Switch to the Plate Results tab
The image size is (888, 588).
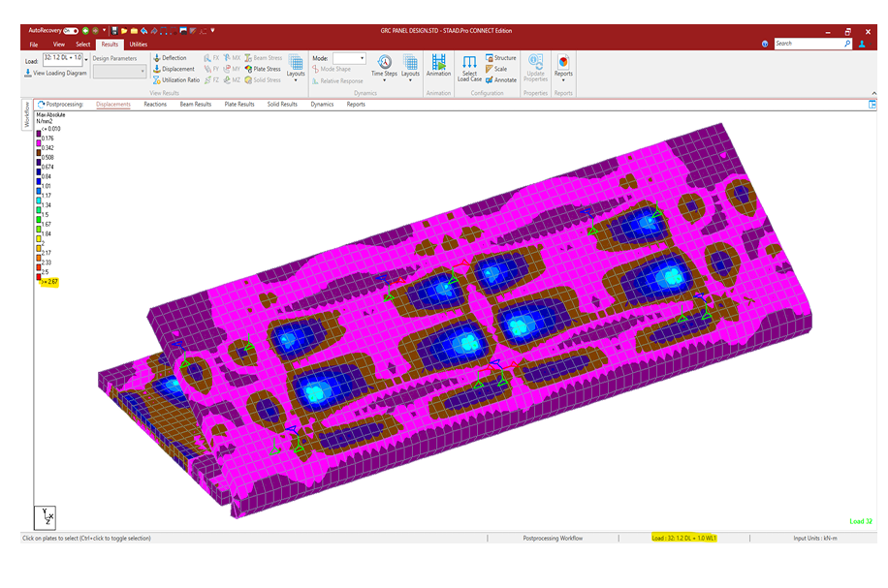(238, 104)
